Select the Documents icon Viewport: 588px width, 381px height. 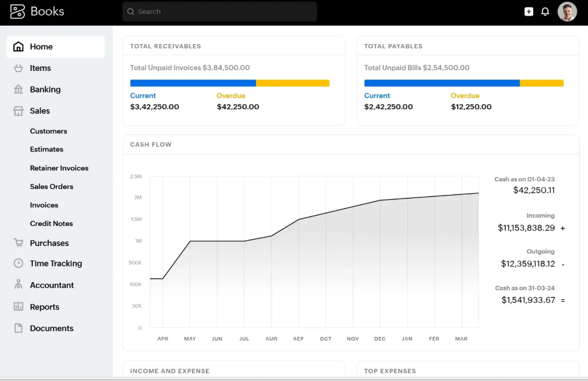18,328
